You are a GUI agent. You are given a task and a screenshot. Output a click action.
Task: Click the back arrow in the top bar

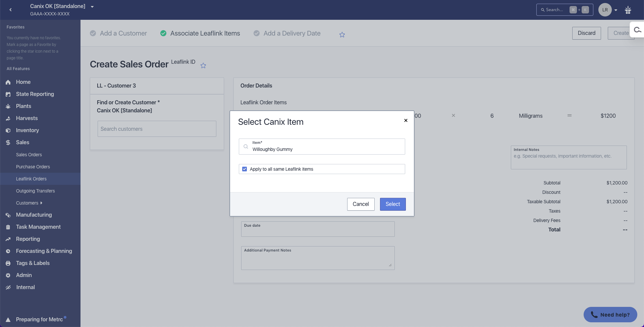pos(11,10)
